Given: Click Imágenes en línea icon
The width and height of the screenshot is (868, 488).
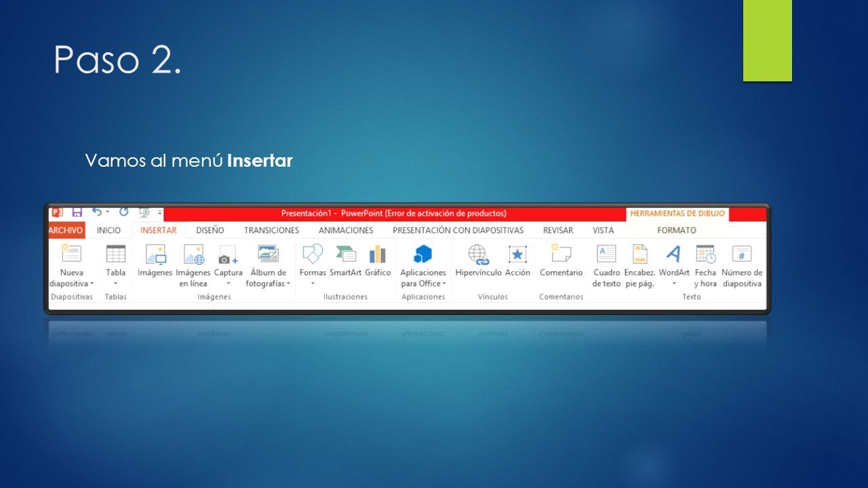Looking at the screenshot, I should [x=193, y=255].
